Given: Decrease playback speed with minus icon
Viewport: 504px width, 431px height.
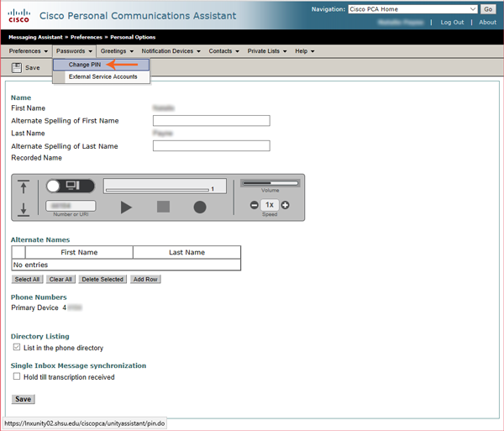Looking at the screenshot, I should coord(255,205).
